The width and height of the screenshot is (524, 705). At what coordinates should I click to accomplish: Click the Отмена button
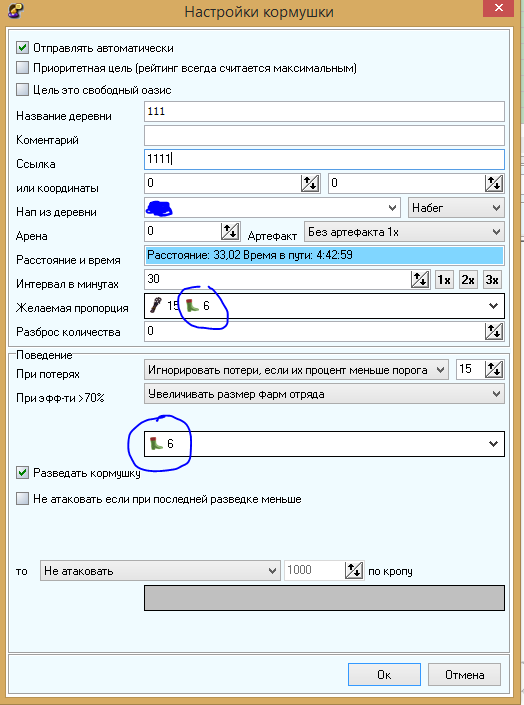click(x=464, y=674)
